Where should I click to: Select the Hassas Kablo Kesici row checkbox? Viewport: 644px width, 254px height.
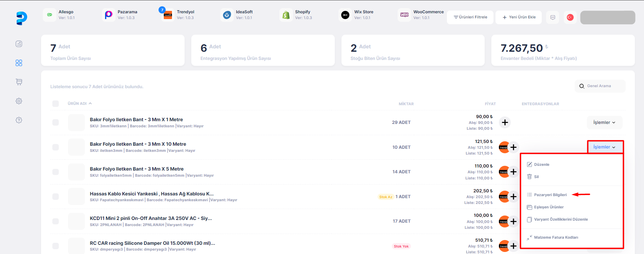click(x=56, y=197)
